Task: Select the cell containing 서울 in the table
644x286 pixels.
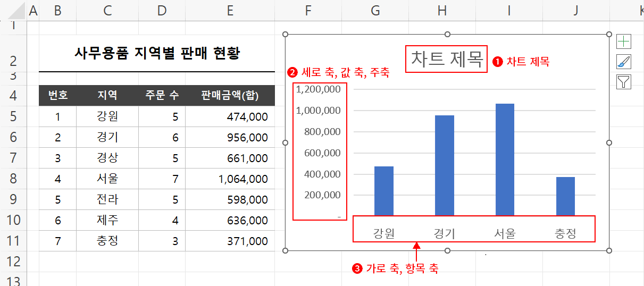Action: 108,179
